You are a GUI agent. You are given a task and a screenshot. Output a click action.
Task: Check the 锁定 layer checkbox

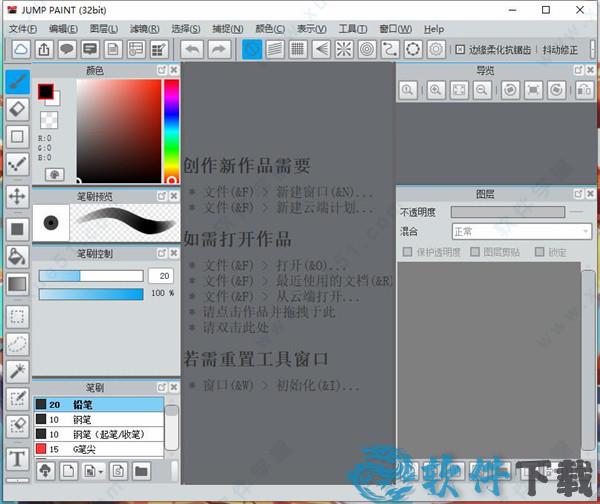pos(540,252)
